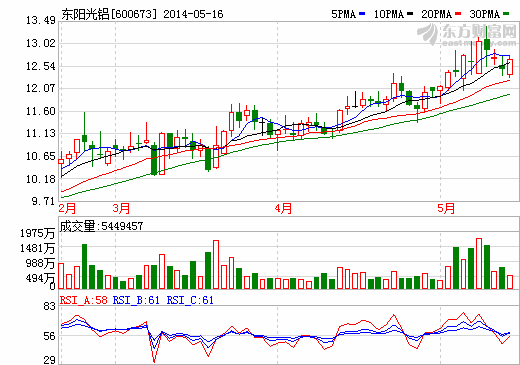
Task: Click the 11.60 price axis label
Action: tap(41, 111)
